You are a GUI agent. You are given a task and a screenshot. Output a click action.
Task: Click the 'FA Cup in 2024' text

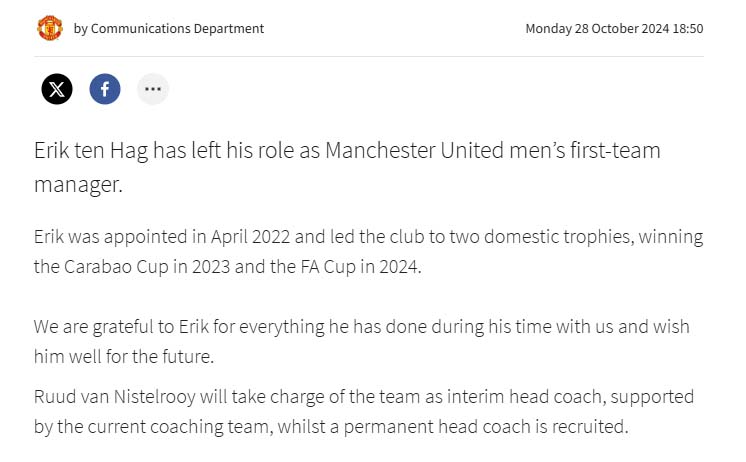click(x=361, y=267)
